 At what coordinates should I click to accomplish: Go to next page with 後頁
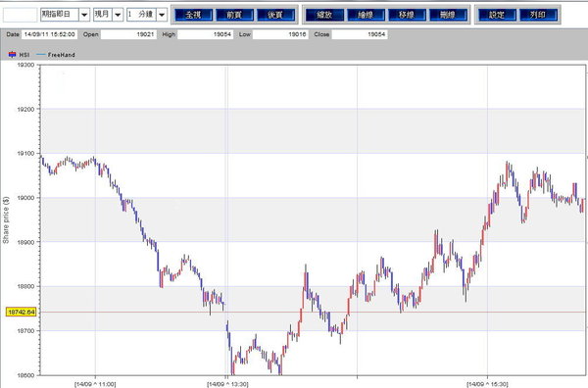(275, 15)
